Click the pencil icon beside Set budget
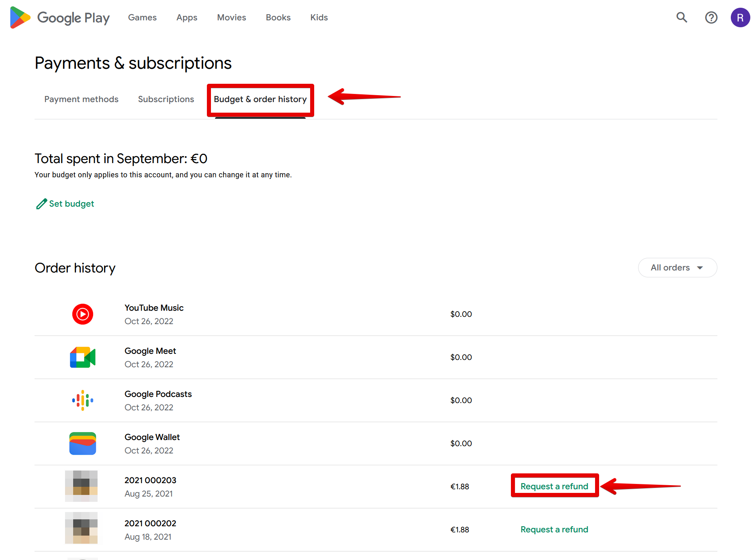This screenshot has height=560, width=756. click(x=41, y=204)
